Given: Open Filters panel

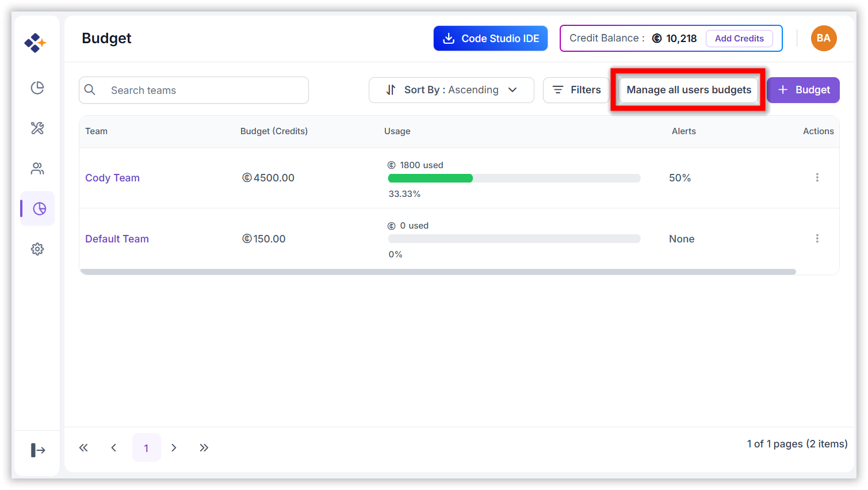Looking at the screenshot, I should pos(576,90).
